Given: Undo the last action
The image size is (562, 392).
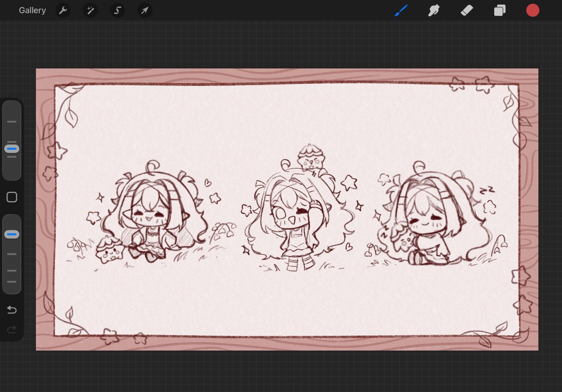Looking at the screenshot, I should [x=12, y=310].
